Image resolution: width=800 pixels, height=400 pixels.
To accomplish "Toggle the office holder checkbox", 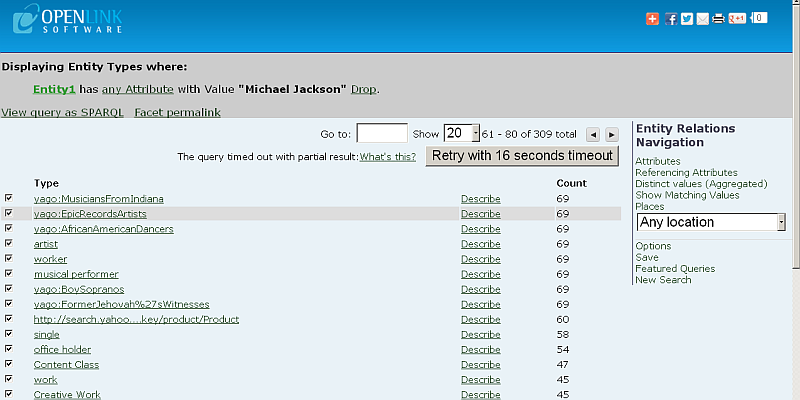I will click(x=9, y=348).
